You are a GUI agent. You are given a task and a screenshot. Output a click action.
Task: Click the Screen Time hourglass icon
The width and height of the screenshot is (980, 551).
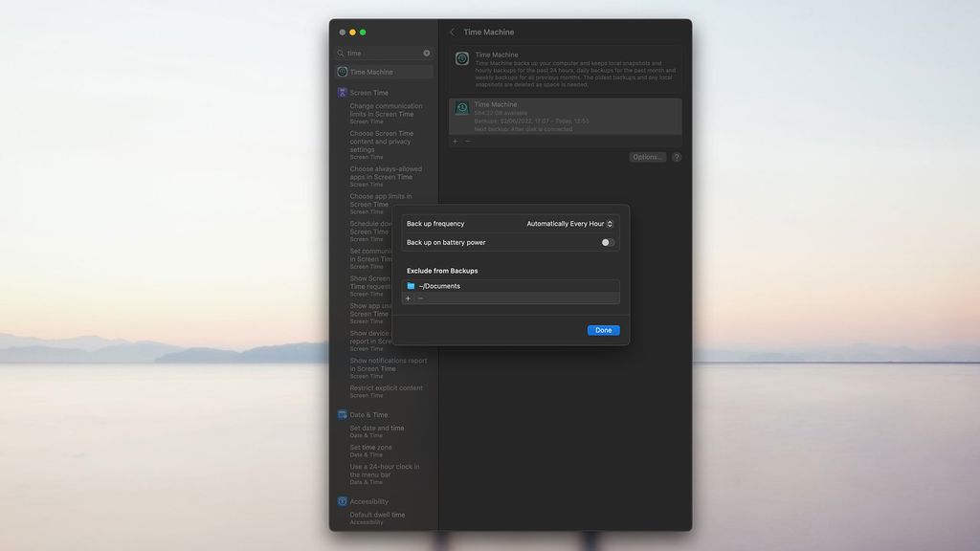click(342, 93)
